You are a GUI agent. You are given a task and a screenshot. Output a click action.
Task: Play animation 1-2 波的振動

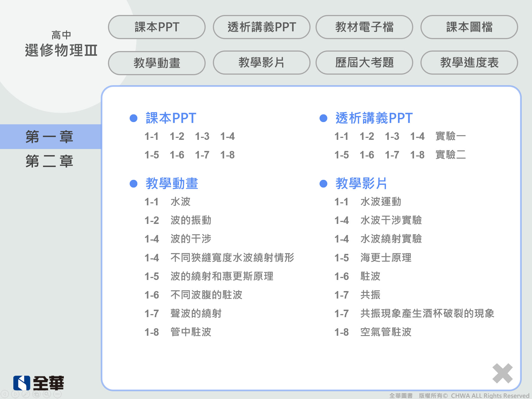178,220
